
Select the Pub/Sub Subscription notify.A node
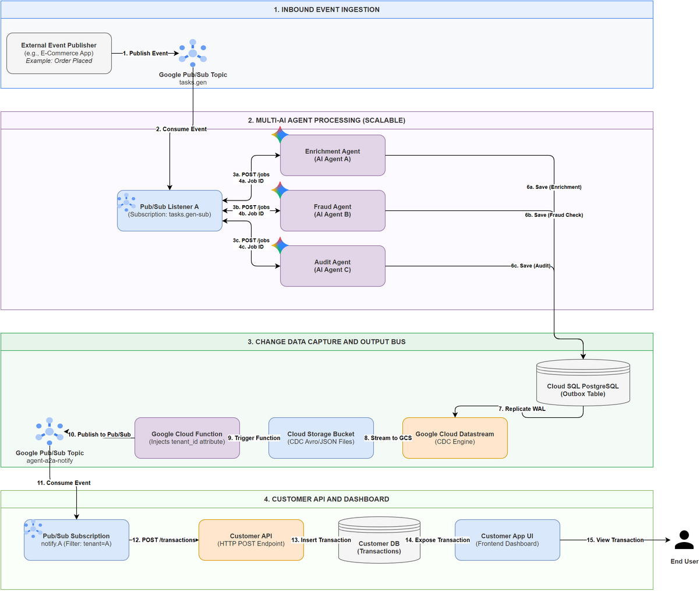tap(76, 540)
